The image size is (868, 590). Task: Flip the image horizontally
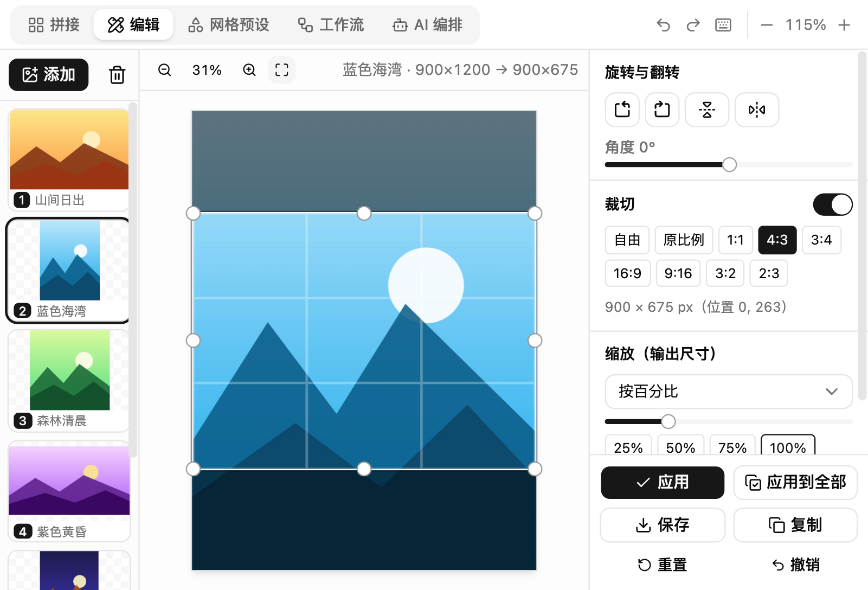pyautogui.click(x=757, y=110)
